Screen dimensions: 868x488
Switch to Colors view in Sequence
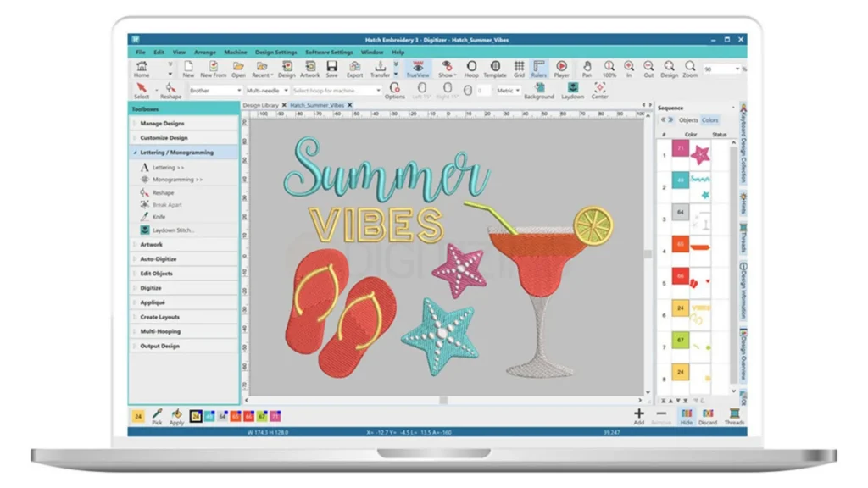[709, 120]
